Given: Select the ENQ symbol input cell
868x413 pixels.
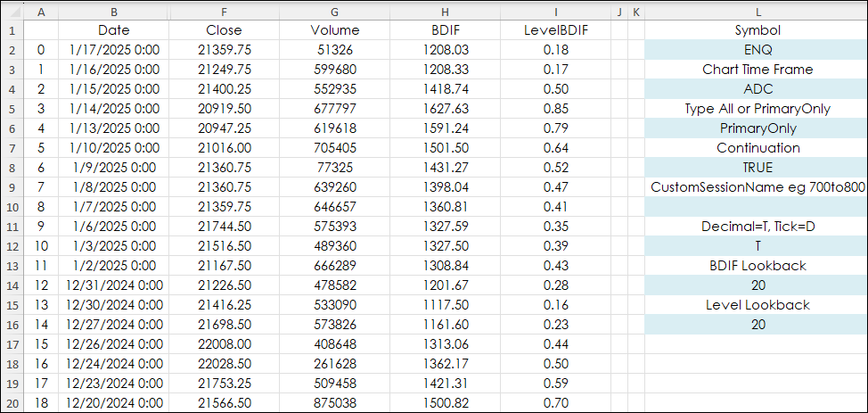Looking at the screenshot, I should [x=757, y=49].
